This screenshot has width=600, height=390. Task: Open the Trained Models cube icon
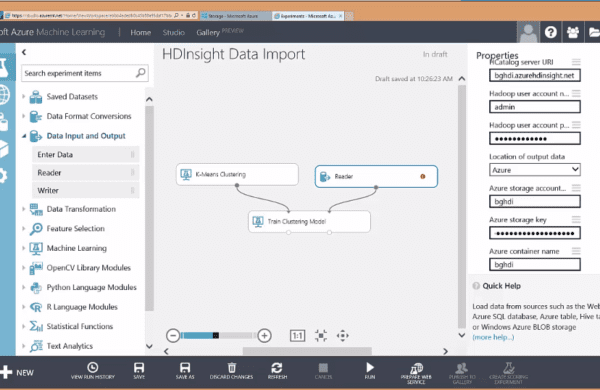click(x=4, y=149)
